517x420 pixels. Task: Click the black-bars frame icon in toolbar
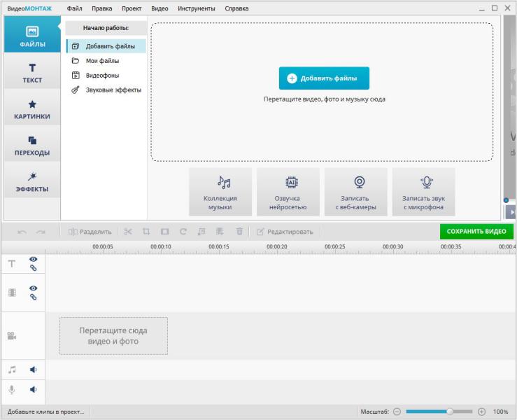164,232
